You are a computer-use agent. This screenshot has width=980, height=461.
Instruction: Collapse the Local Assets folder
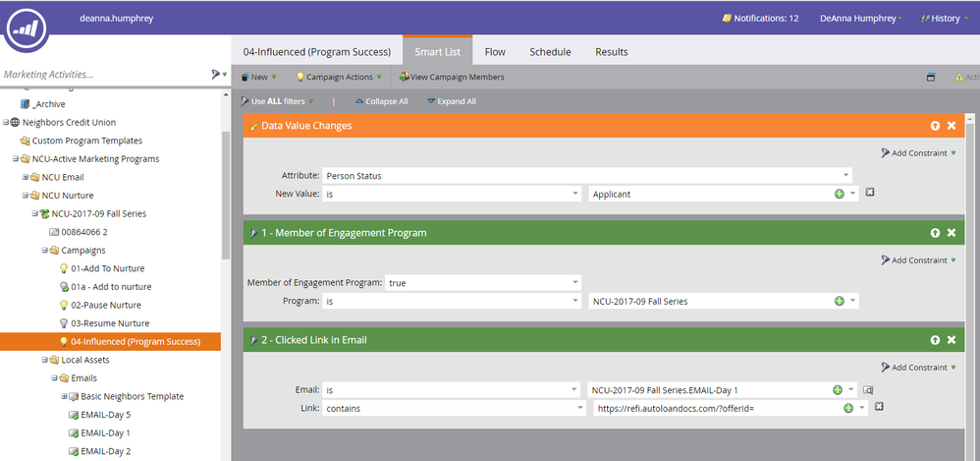(x=44, y=360)
